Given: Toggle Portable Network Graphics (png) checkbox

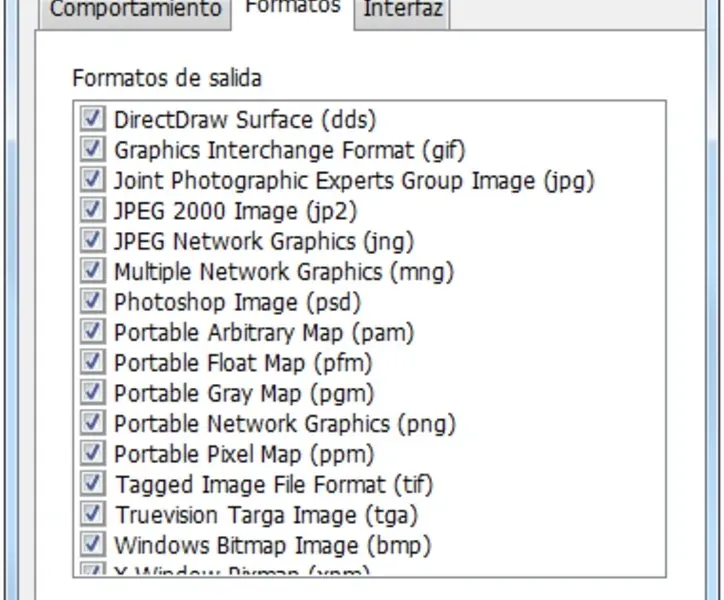Looking at the screenshot, I should tap(93, 423).
